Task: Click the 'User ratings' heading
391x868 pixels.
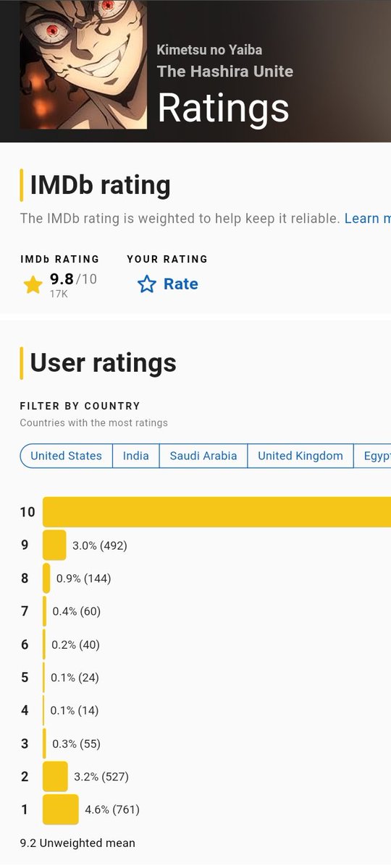Action: pyautogui.click(x=104, y=362)
